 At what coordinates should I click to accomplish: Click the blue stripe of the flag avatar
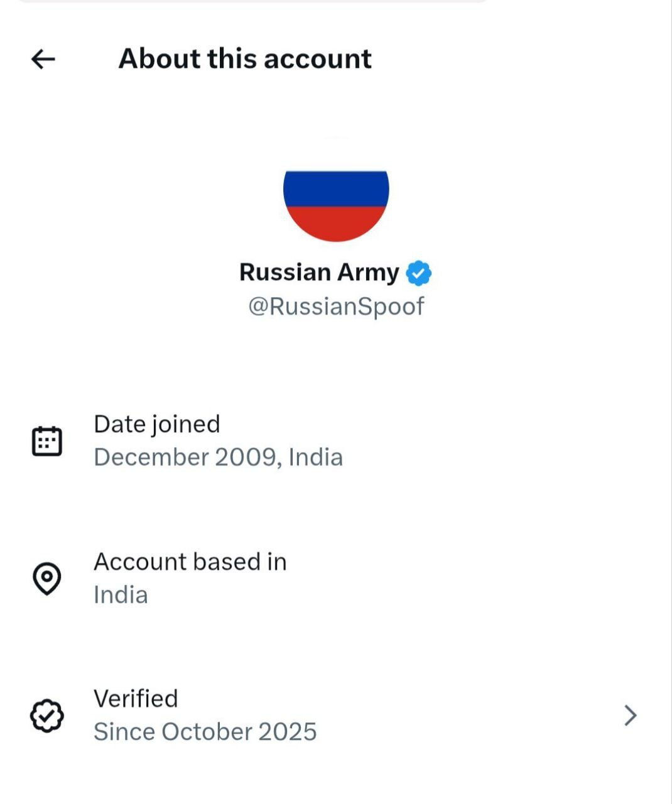336,188
